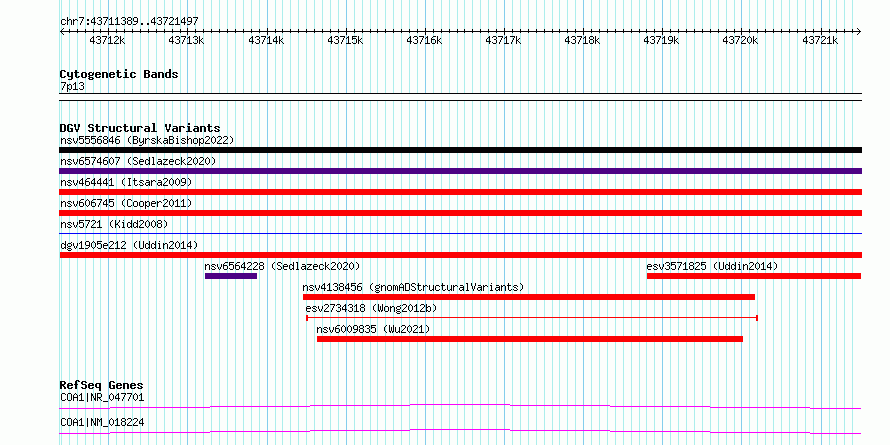This screenshot has height=445, width=890.
Task: Click the esv3571825 red variant bar
Action: (x=754, y=276)
